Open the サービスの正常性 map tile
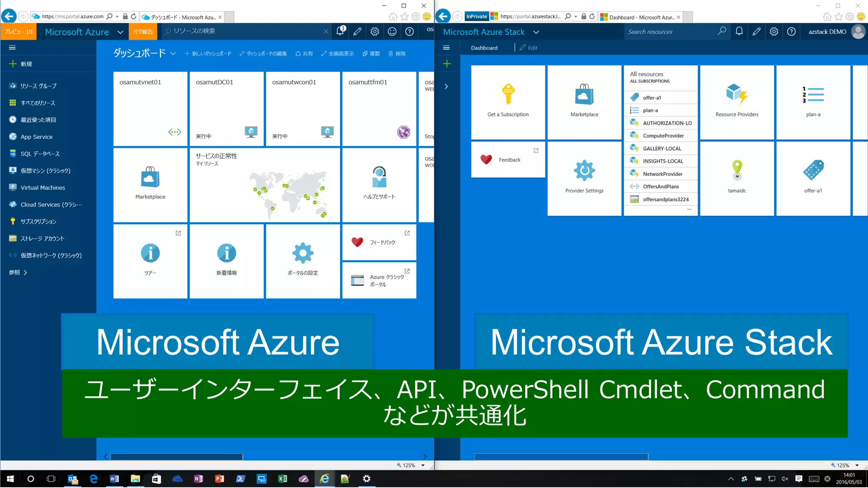Viewport: 868px width, 488px height. pos(265,185)
